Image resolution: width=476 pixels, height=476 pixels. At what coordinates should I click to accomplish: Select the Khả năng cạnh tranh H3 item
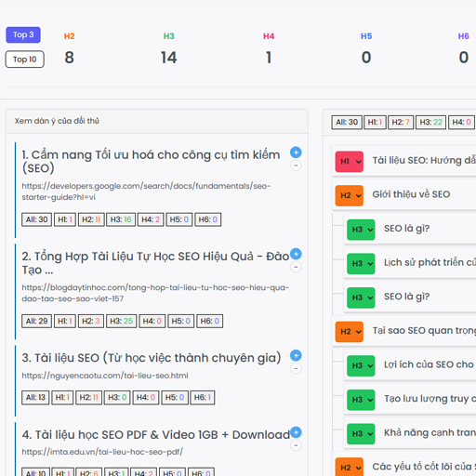pos(410,432)
